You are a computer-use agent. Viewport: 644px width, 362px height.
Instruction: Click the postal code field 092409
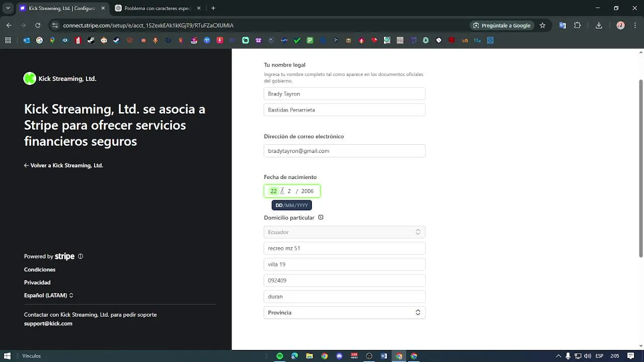[345, 281]
